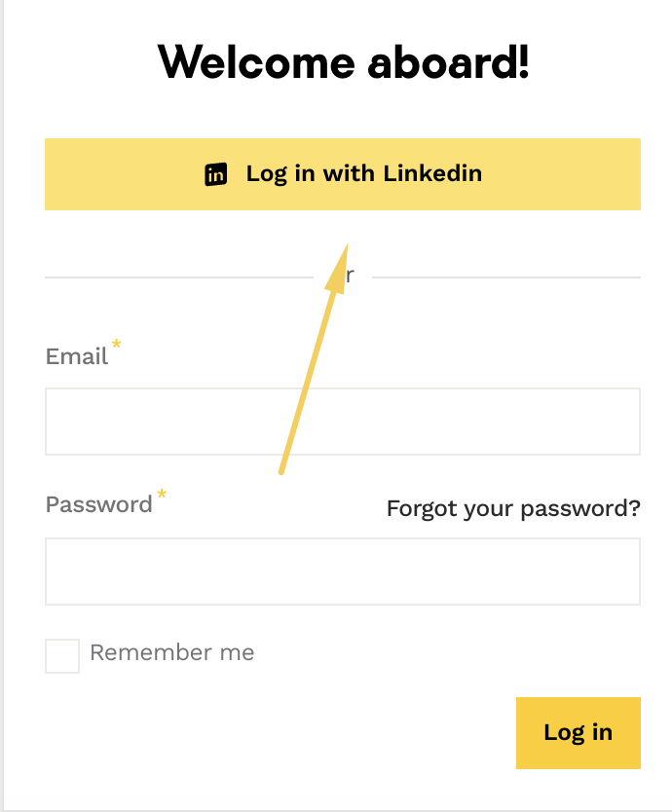This screenshot has width=672, height=812.
Task: Click the tail end of the yellow arrow
Action: [281, 470]
